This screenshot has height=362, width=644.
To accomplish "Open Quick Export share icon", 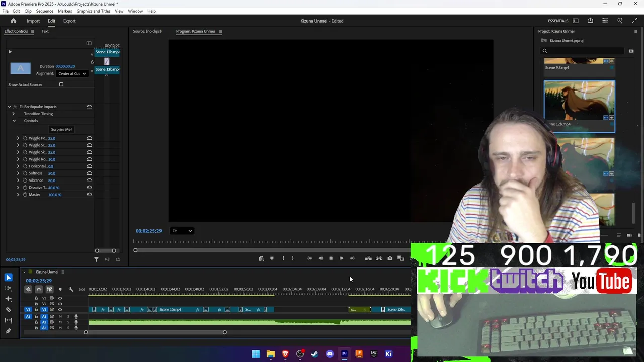I will coord(590,21).
